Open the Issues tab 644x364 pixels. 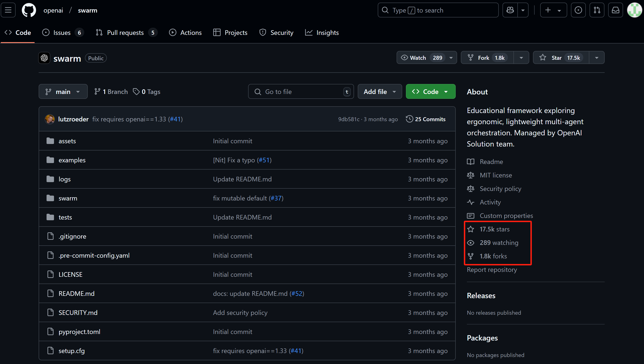pyautogui.click(x=63, y=33)
